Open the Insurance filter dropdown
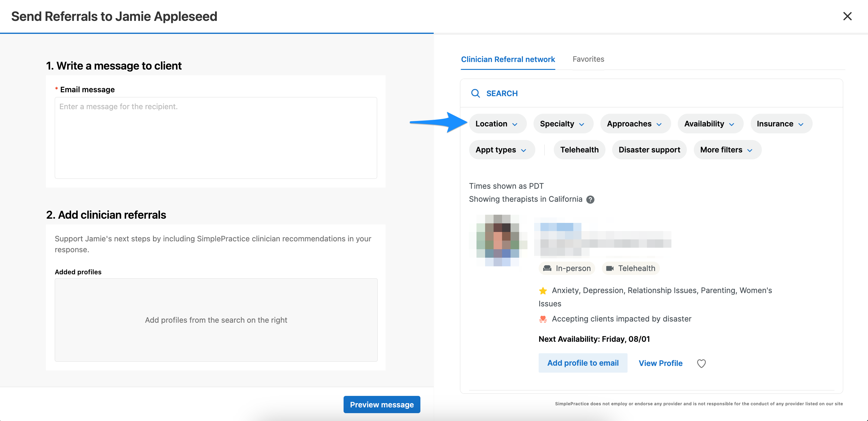 click(x=780, y=124)
